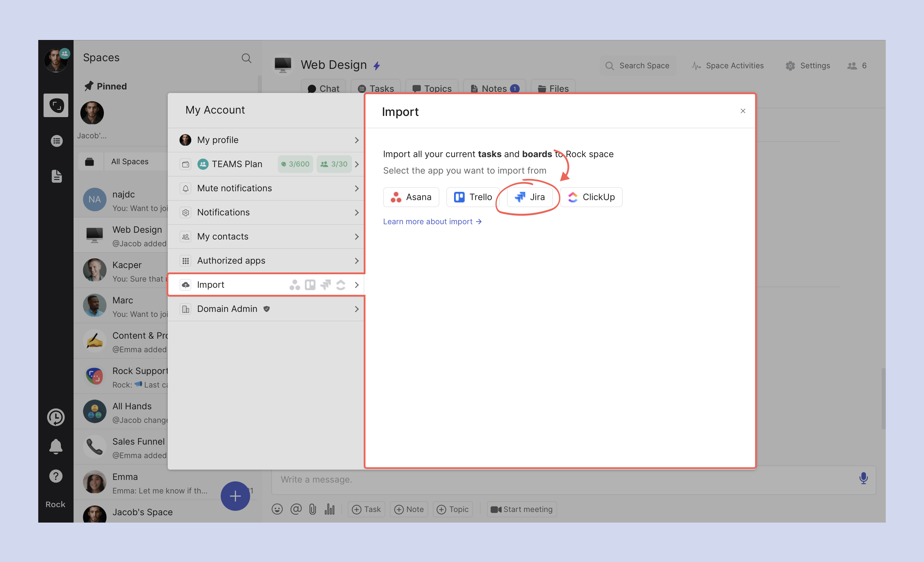
Task: Choose ClickUp to import from
Action: (x=591, y=197)
